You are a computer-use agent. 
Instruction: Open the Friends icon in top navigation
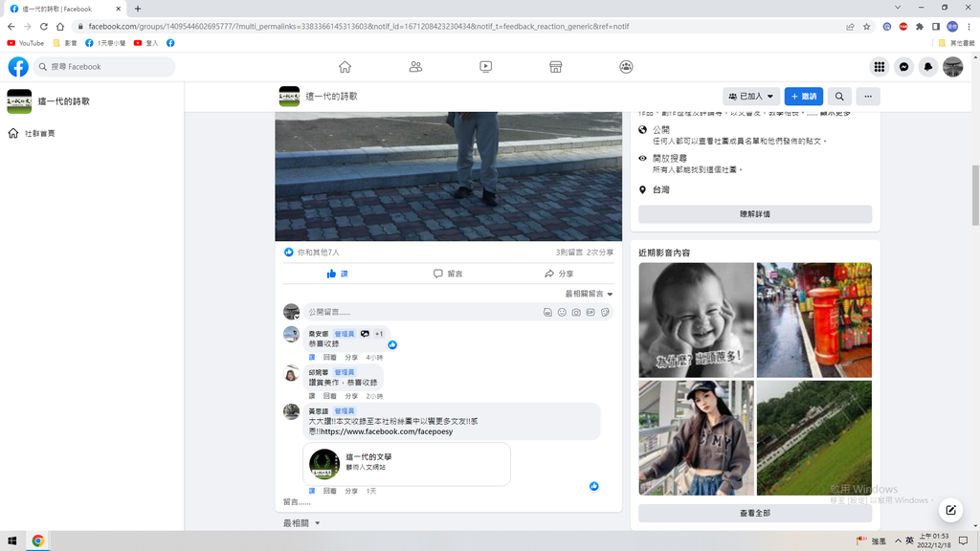tap(415, 67)
